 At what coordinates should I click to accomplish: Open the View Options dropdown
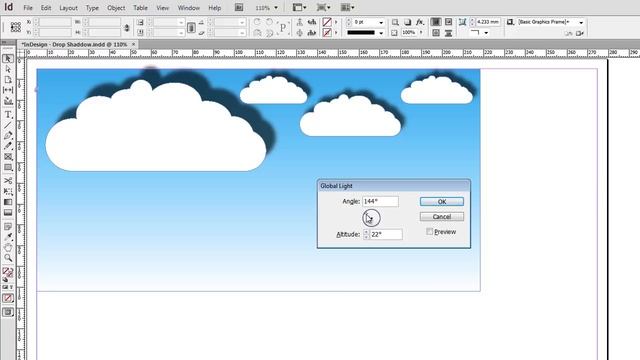(x=300, y=7)
